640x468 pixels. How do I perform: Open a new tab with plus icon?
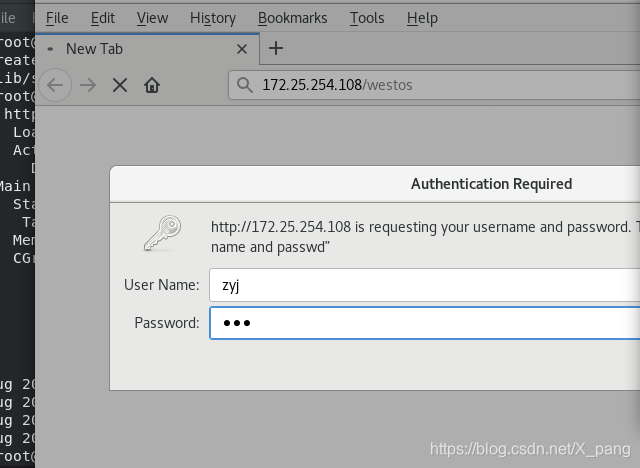click(276, 48)
